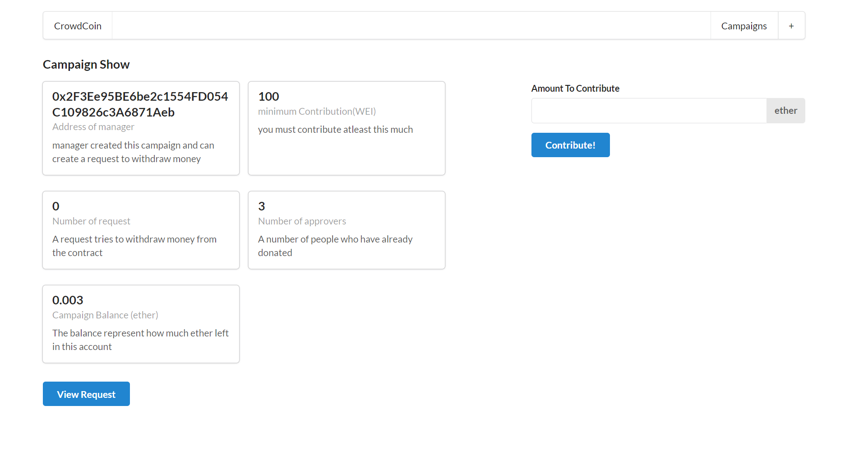
Task: Open the Campaigns page from the navbar
Action: (743, 25)
